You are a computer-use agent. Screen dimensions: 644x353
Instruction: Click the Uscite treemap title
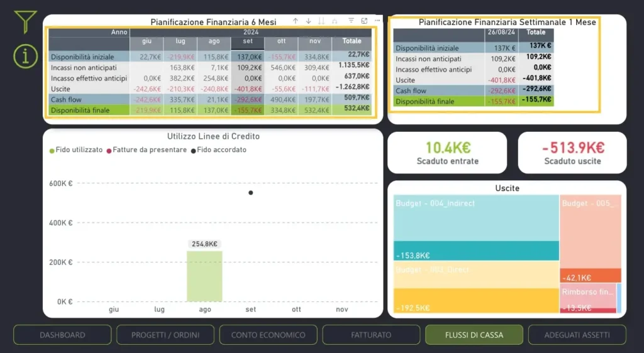coord(508,188)
